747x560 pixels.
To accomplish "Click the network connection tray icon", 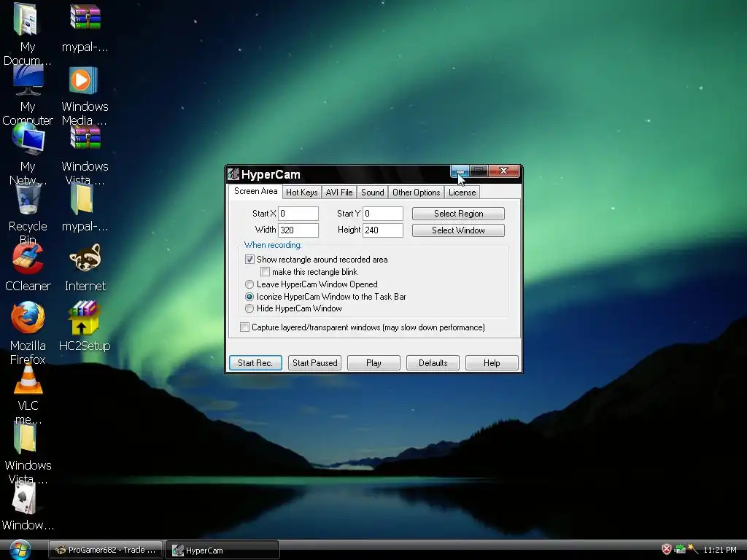I will (x=680, y=550).
